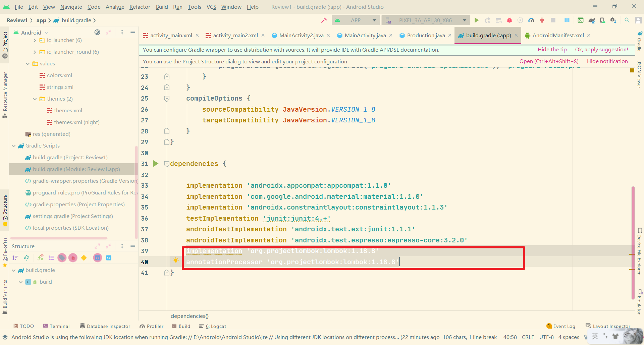Collapse the values folder
Image resolution: width=644 pixels, height=345 pixels.
[28, 64]
